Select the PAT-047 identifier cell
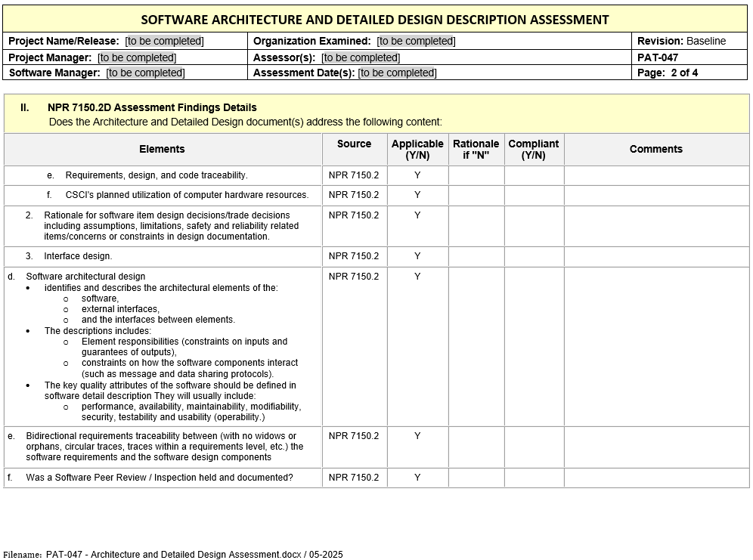This screenshot has width=753, height=560. pyautogui.click(x=658, y=57)
